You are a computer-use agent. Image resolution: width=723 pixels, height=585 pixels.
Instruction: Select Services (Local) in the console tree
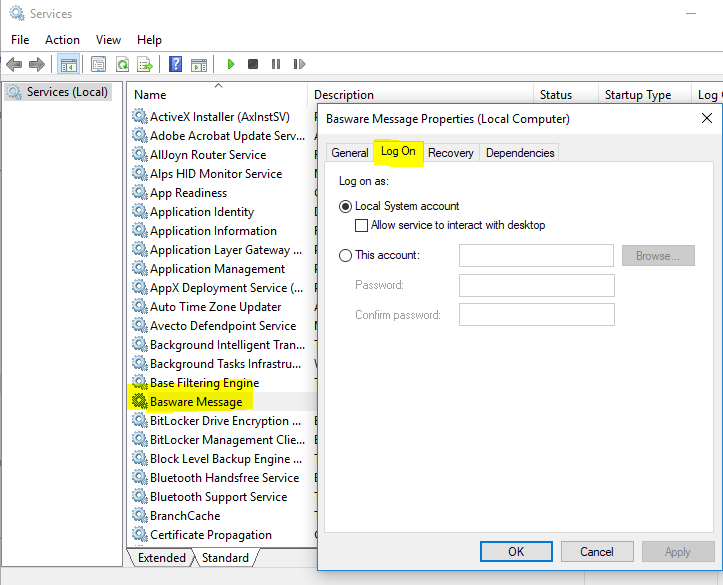58,92
